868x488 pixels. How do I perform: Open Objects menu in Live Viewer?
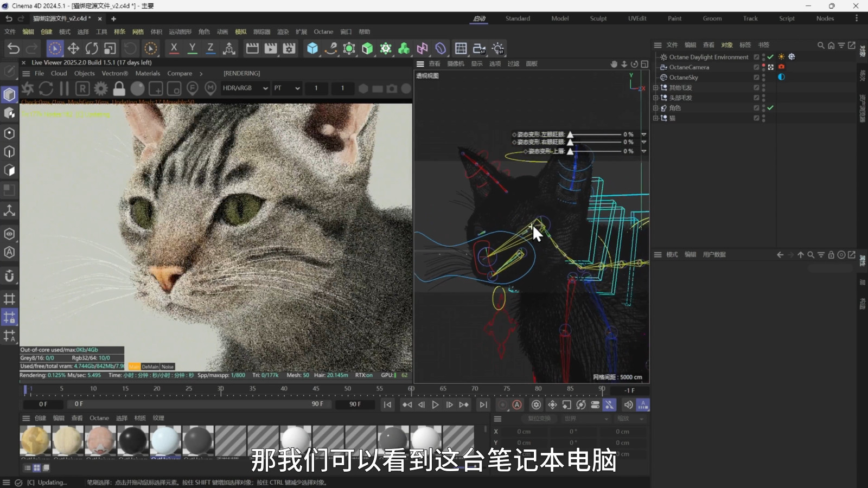coord(84,73)
